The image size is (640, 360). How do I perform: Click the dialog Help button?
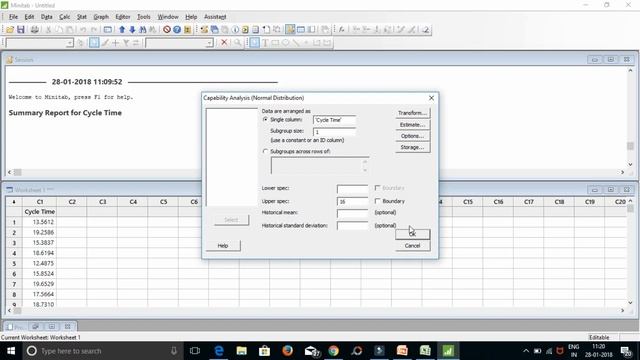223,246
